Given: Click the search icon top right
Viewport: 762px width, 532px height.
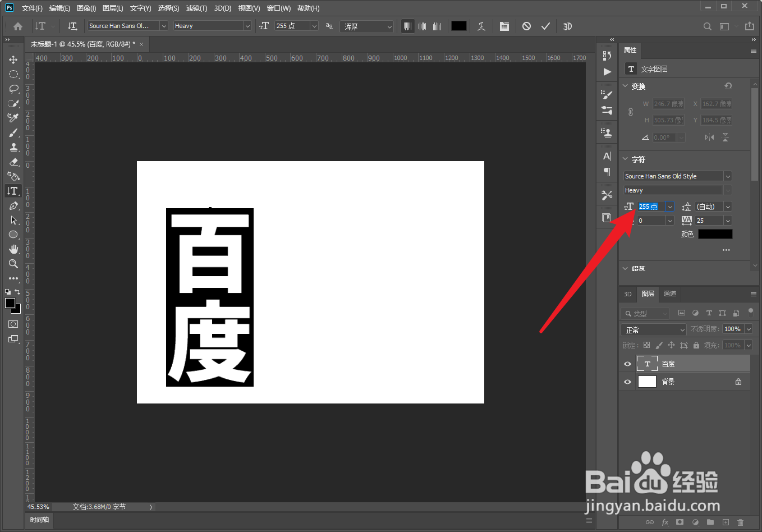Looking at the screenshot, I should pyautogui.click(x=708, y=26).
